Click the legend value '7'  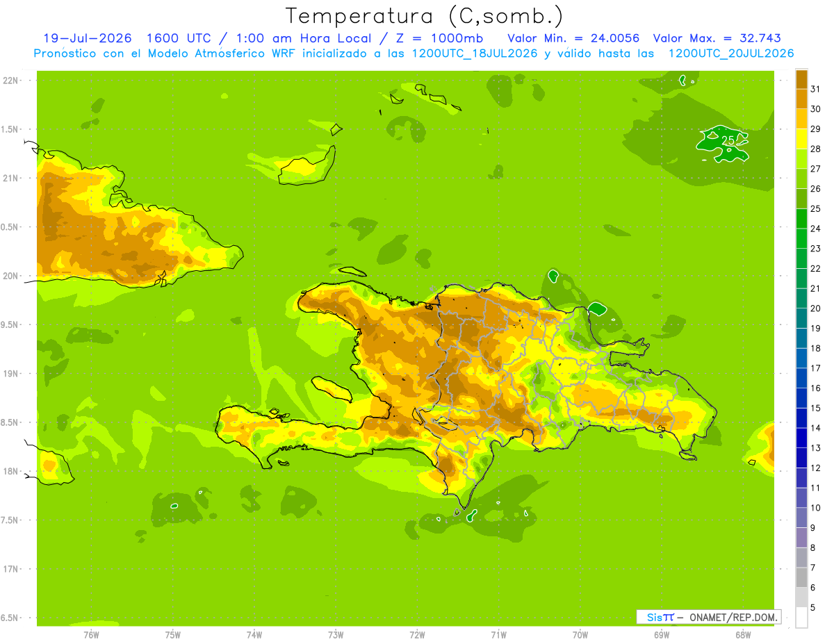[x=813, y=568]
